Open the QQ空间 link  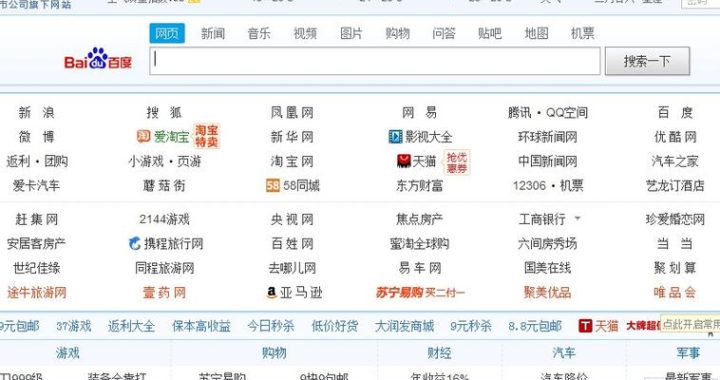click(567, 112)
